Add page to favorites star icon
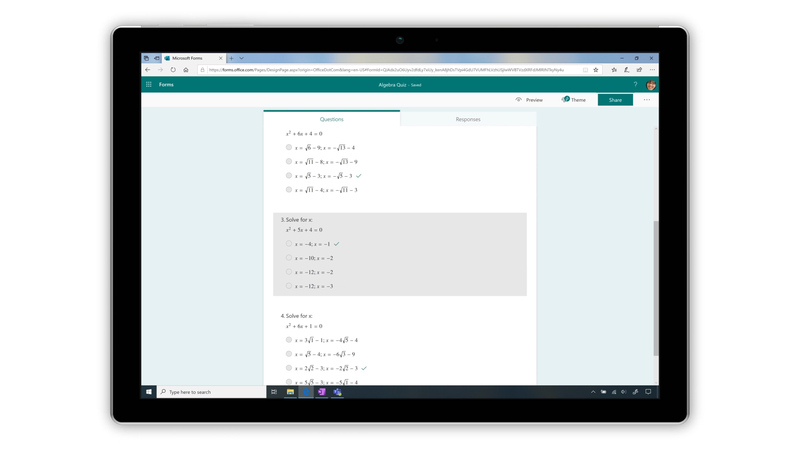This screenshot has width=800, height=450. click(596, 70)
